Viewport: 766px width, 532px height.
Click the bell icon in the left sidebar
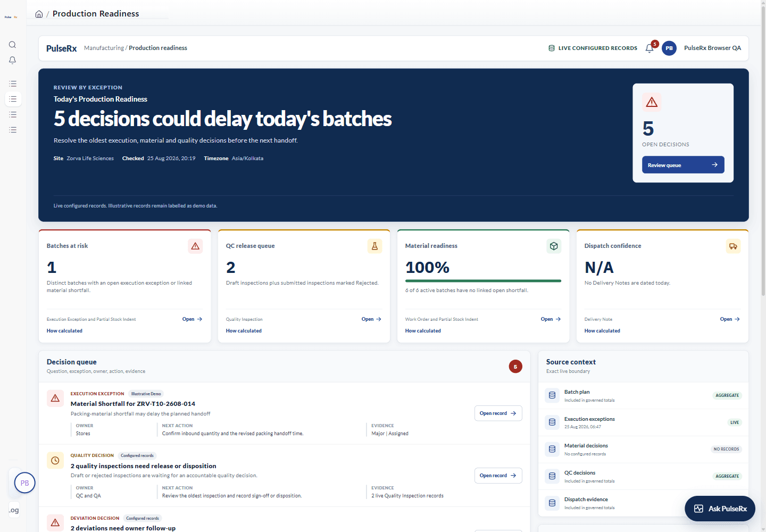click(12, 60)
